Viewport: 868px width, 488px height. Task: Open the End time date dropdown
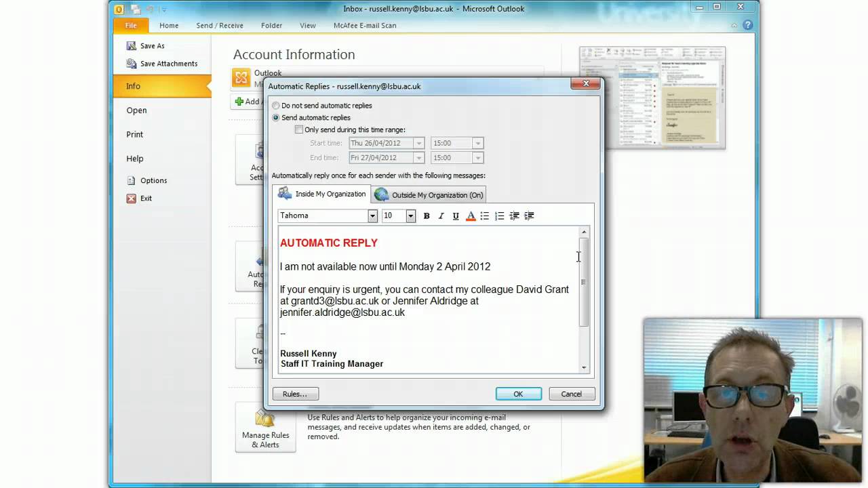point(418,158)
